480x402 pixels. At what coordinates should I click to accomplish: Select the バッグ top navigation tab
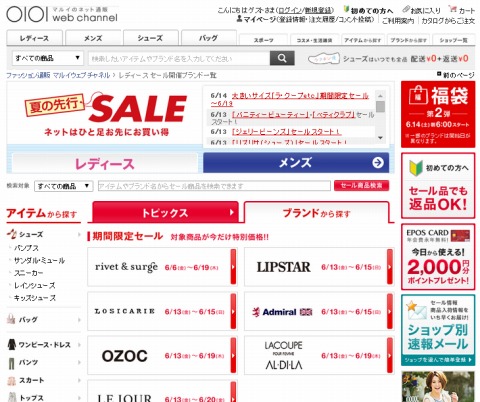209,38
